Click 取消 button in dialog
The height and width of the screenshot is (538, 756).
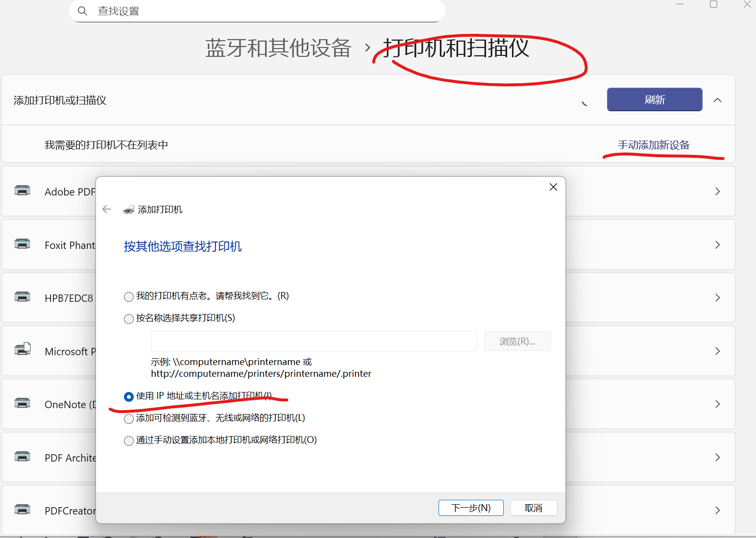(534, 508)
